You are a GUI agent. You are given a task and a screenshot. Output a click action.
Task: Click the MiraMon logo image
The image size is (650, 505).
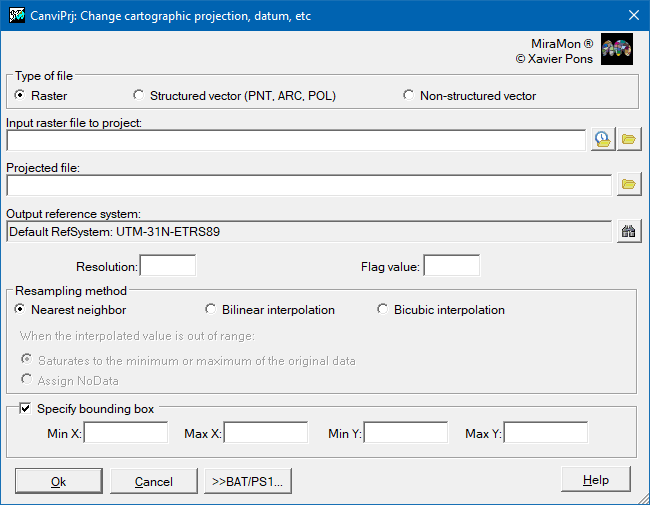click(617, 49)
